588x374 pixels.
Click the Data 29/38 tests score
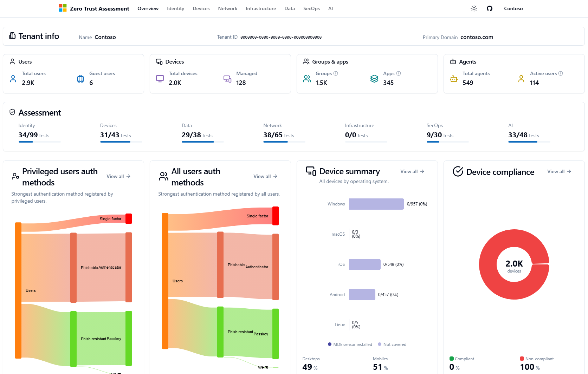[x=197, y=135]
